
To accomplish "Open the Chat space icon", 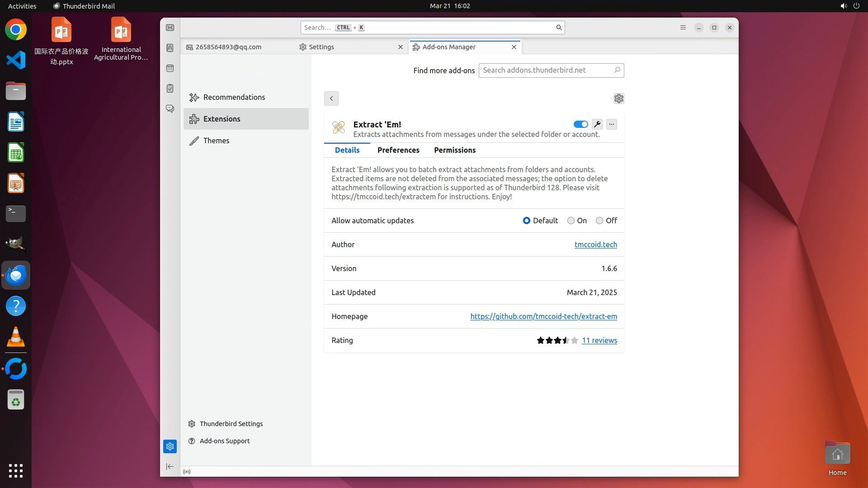I will click(170, 109).
